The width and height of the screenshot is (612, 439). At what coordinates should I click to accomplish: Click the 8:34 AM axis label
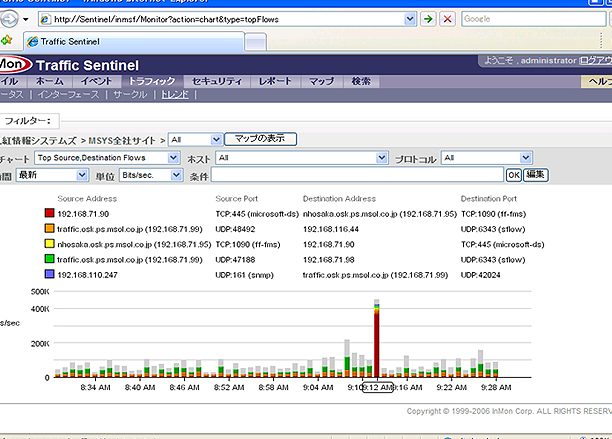(x=95, y=387)
